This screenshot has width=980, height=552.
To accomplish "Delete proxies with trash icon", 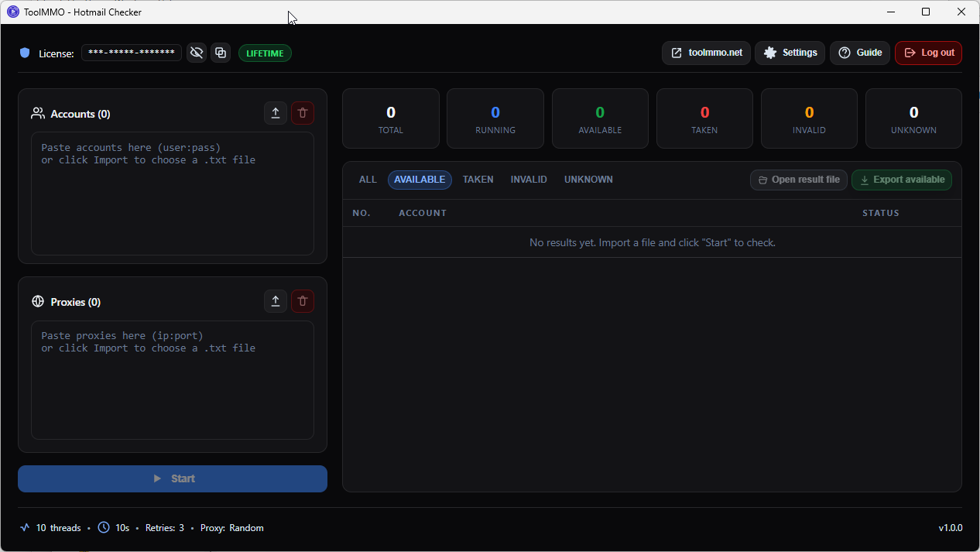I will point(303,301).
